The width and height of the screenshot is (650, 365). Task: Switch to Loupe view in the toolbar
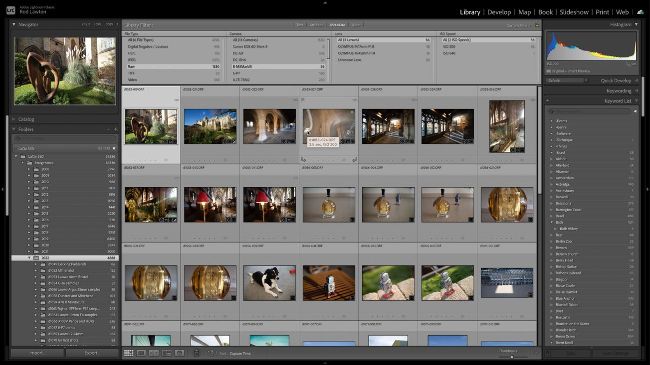[x=141, y=353]
